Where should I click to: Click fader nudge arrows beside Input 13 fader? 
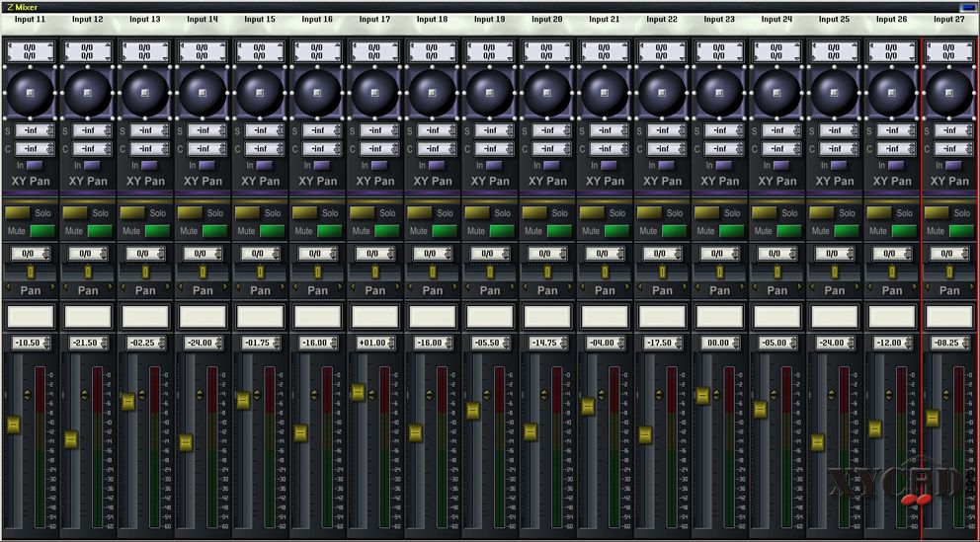point(142,395)
